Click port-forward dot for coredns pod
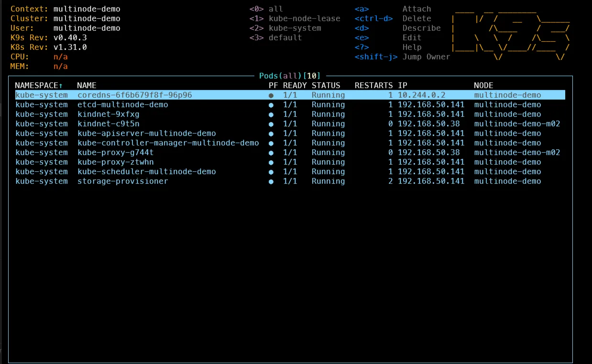 tap(271, 95)
